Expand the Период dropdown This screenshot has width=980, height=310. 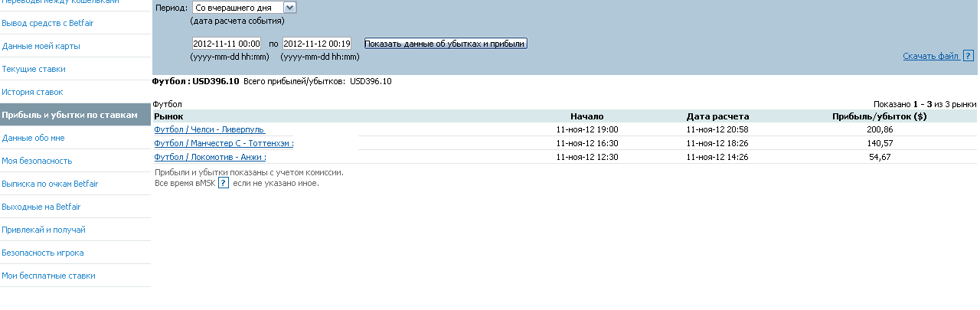[x=244, y=8]
